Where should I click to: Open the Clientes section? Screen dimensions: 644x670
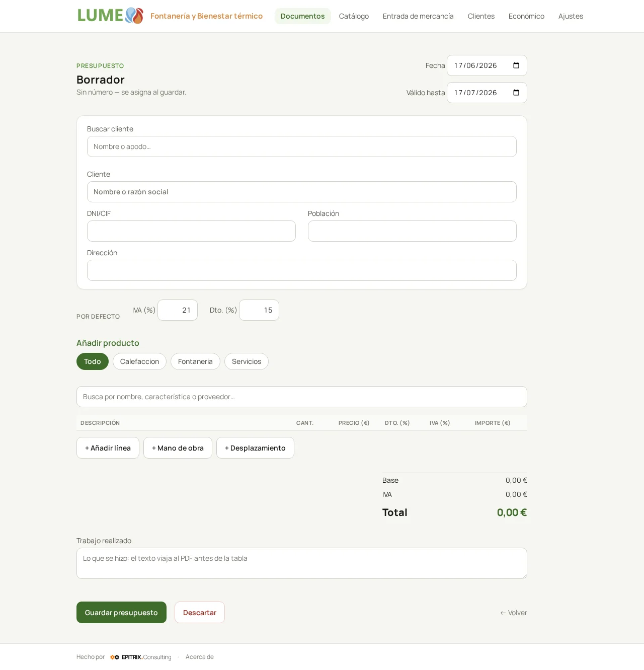(481, 16)
